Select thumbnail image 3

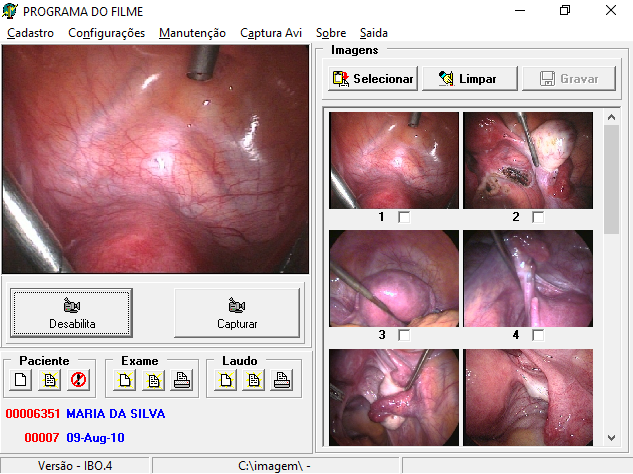click(x=394, y=277)
